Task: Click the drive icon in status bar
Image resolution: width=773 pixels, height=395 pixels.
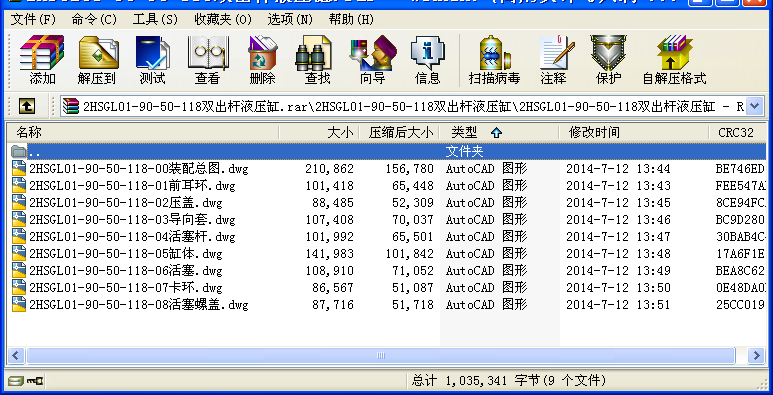Action: tap(15, 381)
